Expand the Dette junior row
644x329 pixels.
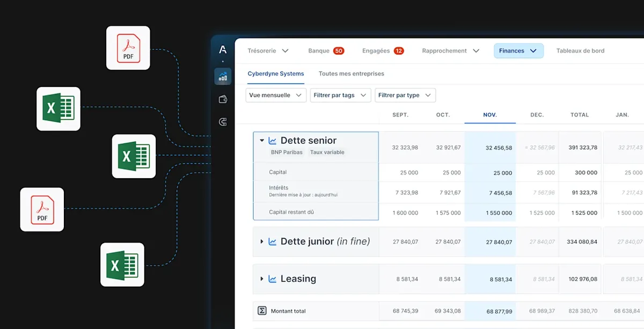[x=262, y=242]
